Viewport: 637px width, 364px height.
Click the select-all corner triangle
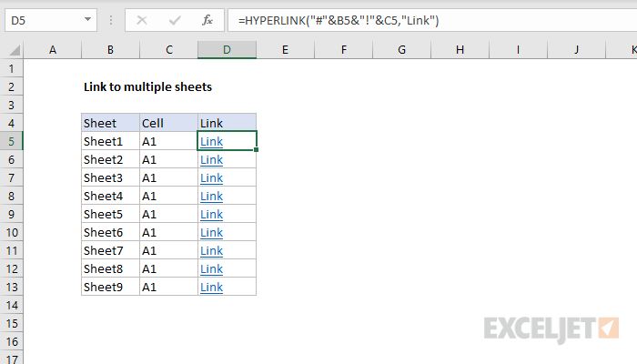point(12,50)
